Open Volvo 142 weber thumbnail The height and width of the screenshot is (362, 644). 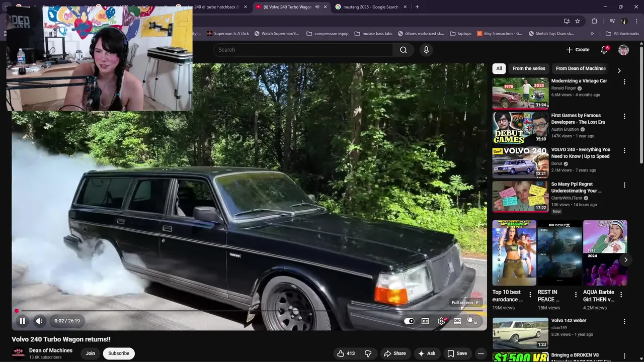(520, 333)
